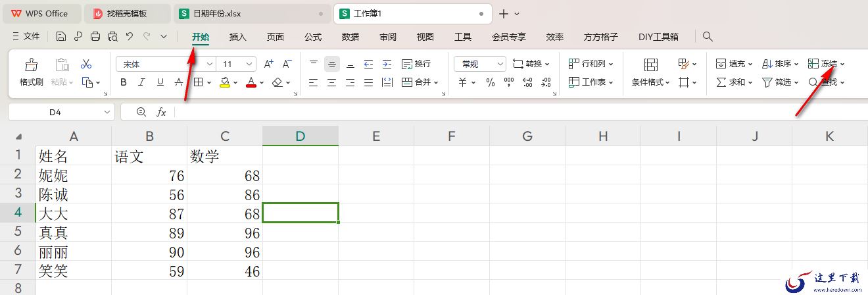Click the Print icon in quick access toolbar
The image size is (868, 295).
pos(95,37)
